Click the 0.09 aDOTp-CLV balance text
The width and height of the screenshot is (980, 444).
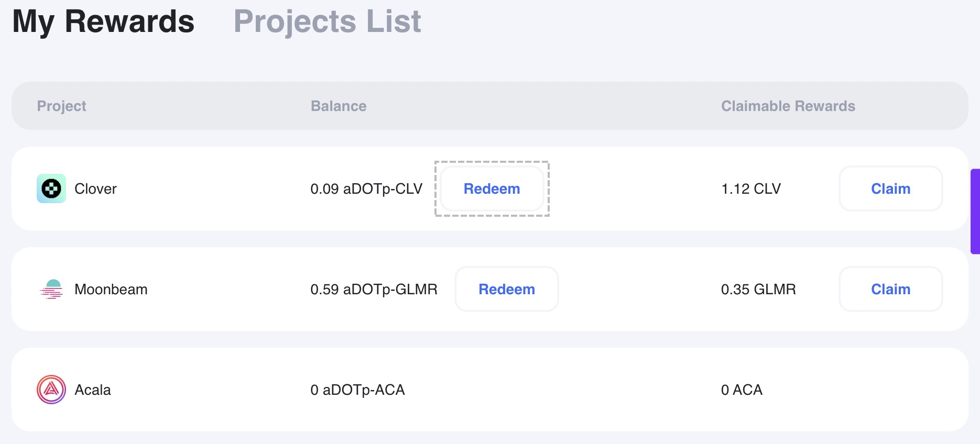(x=366, y=188)
